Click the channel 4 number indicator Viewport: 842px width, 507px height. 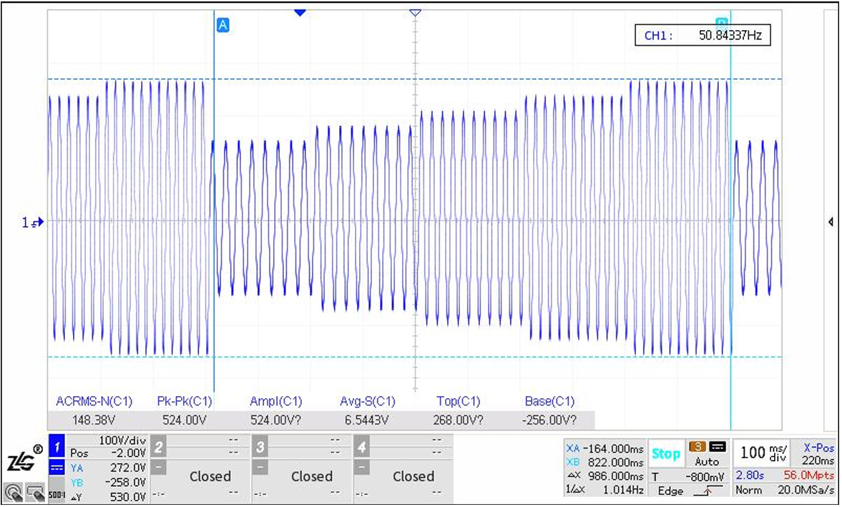(362, 446)
